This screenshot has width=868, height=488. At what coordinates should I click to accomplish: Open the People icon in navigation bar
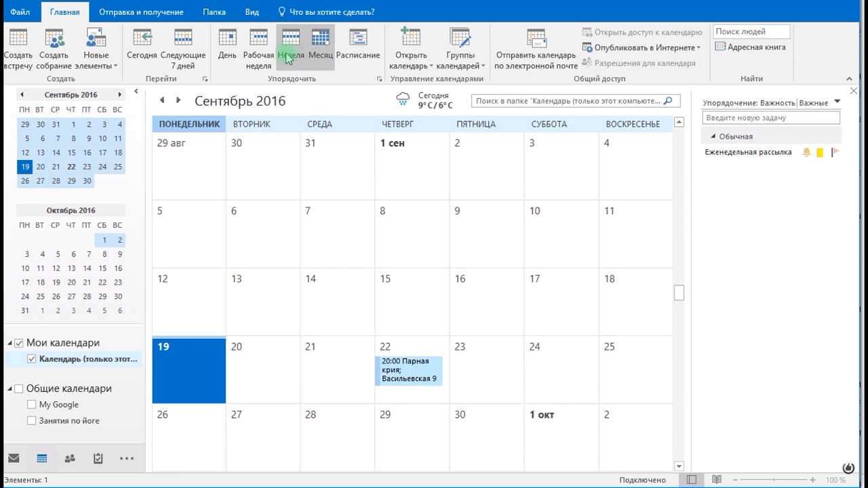coord(70,459)
